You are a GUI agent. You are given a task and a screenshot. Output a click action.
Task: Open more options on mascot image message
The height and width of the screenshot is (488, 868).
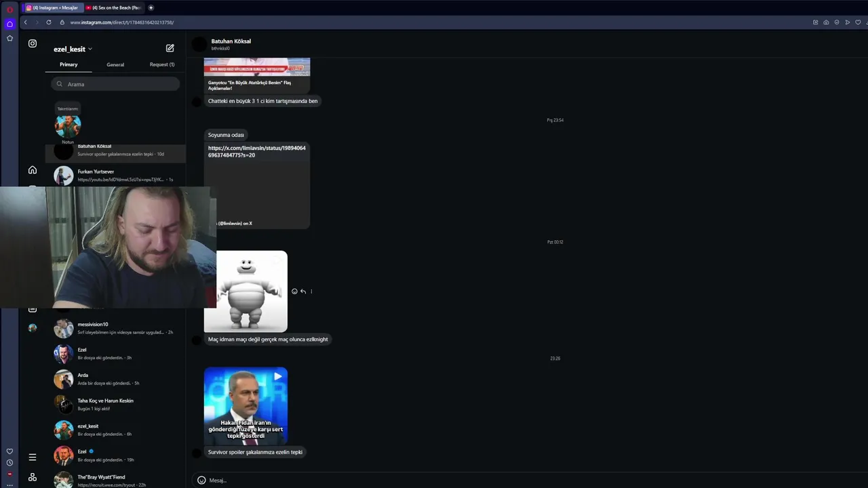(x=311, y=291)
